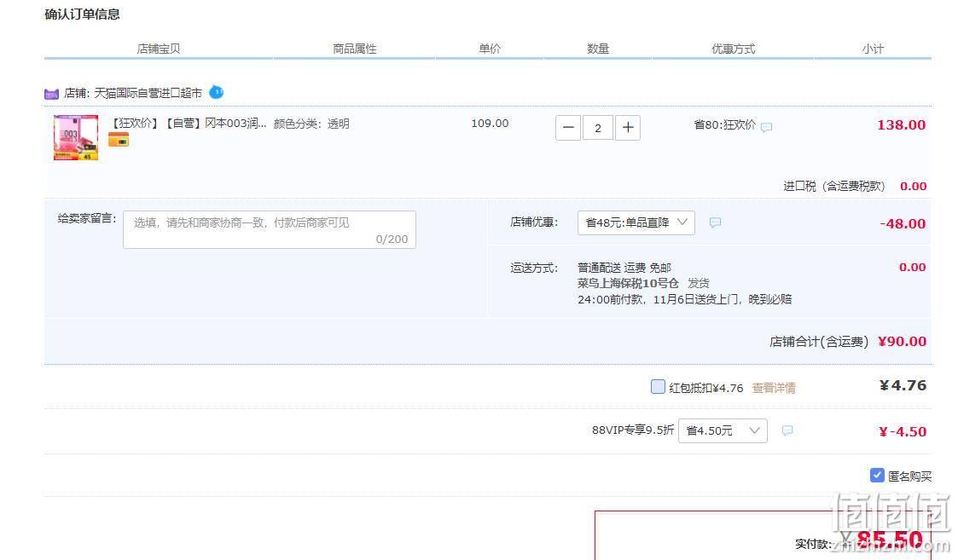Click the 省80:狂欢价 discount text
The image size is (958, 560).
pos(725,125)
